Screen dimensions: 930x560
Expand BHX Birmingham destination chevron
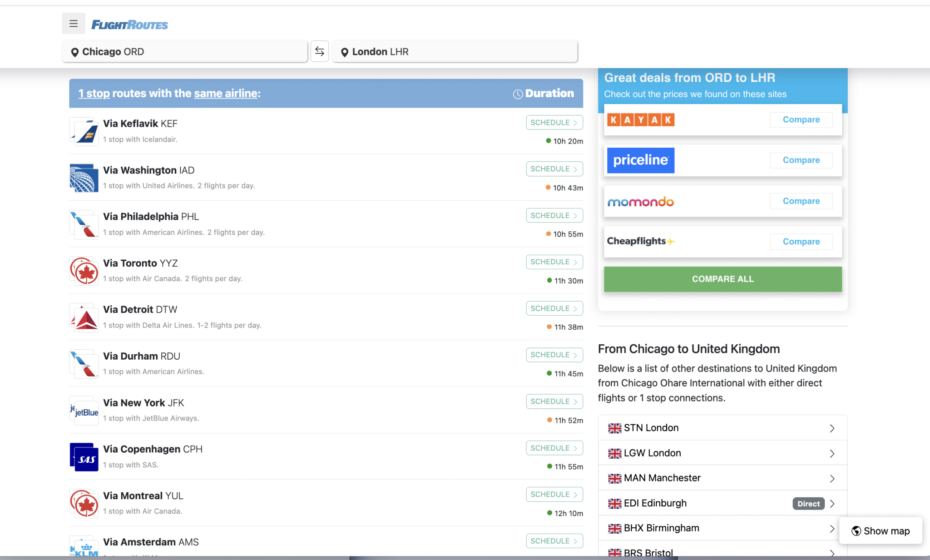tap(832, 529)
